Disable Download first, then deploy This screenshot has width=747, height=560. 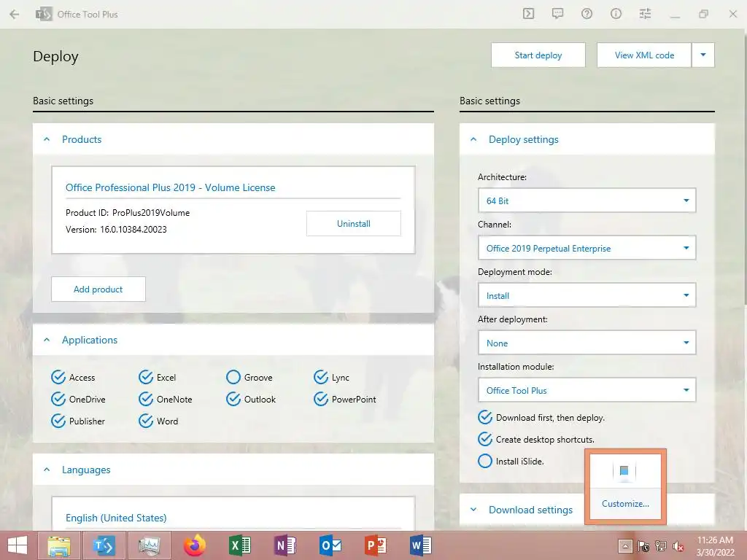pyautogui.click(x=485, y=417)
